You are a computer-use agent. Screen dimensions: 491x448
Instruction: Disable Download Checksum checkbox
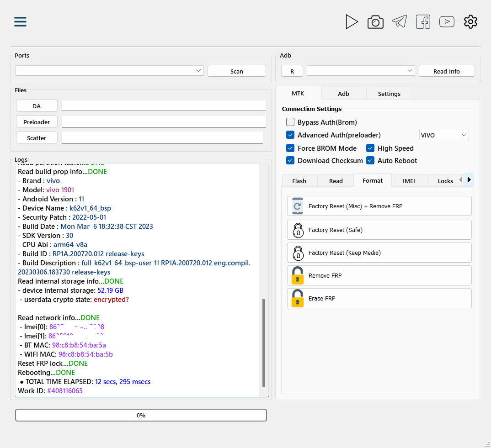tap(290, 160)
